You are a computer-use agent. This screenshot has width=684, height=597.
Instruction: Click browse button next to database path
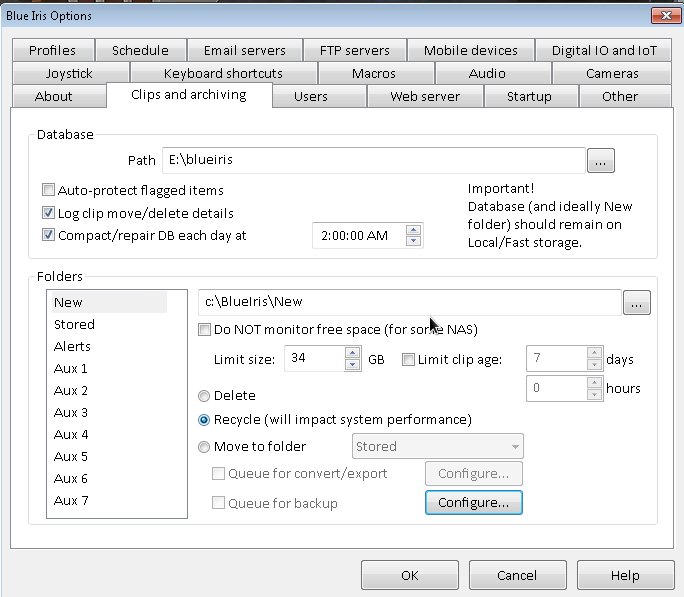(600, 160)
